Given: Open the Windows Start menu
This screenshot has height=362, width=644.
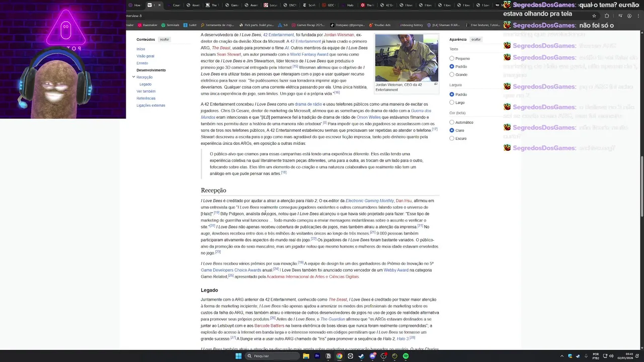Looking at the screenshot, I should click(238, 356).
